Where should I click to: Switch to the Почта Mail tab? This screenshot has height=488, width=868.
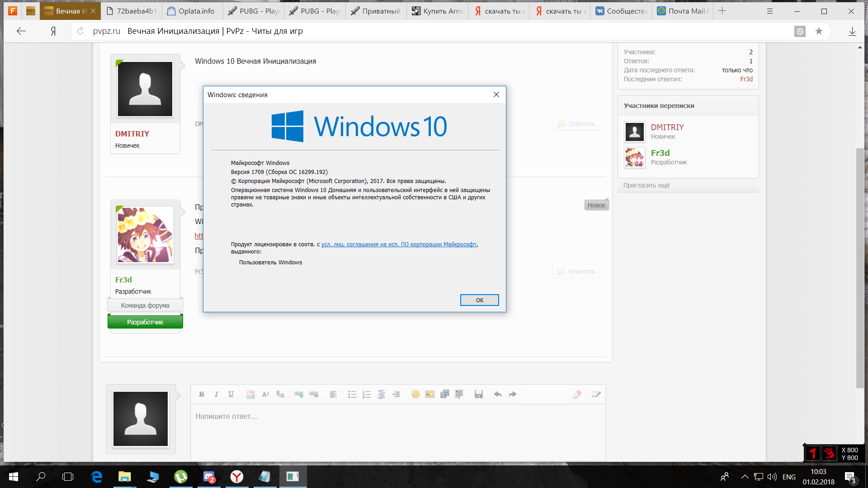683,11
